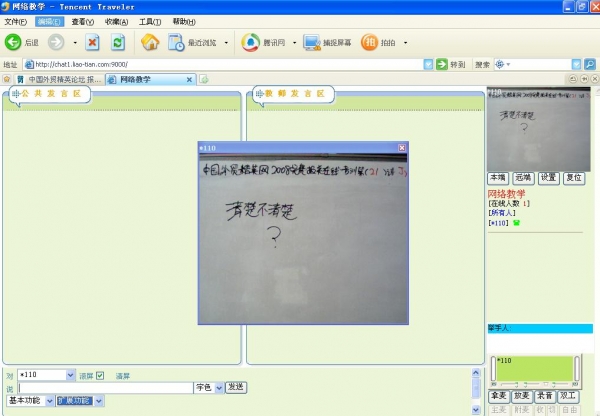Close the *110 video popup window
The image size is (600, 416).
(x=402, y=148)
